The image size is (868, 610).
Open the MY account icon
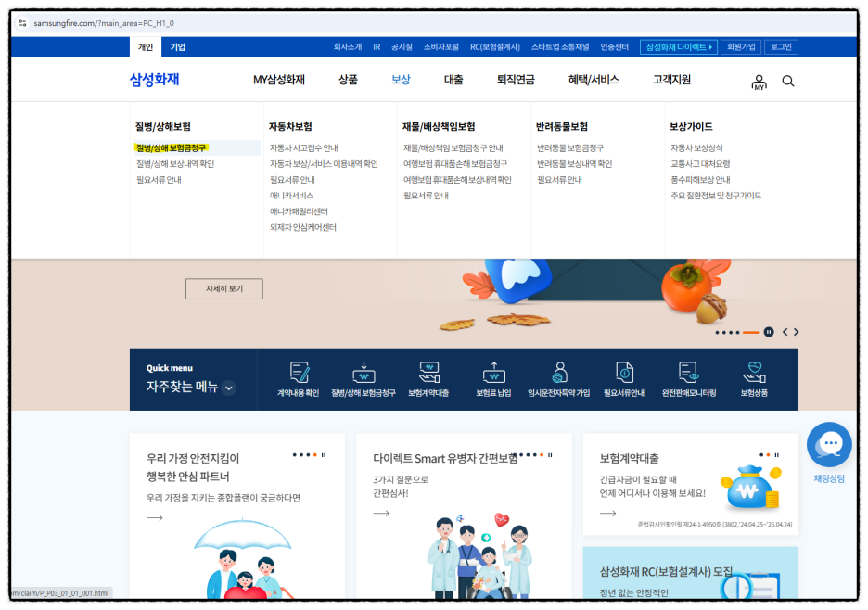coord(759,82)
